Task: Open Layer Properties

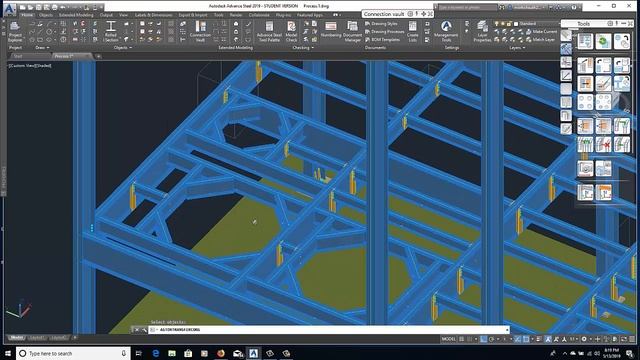Action: coord(482,32)
